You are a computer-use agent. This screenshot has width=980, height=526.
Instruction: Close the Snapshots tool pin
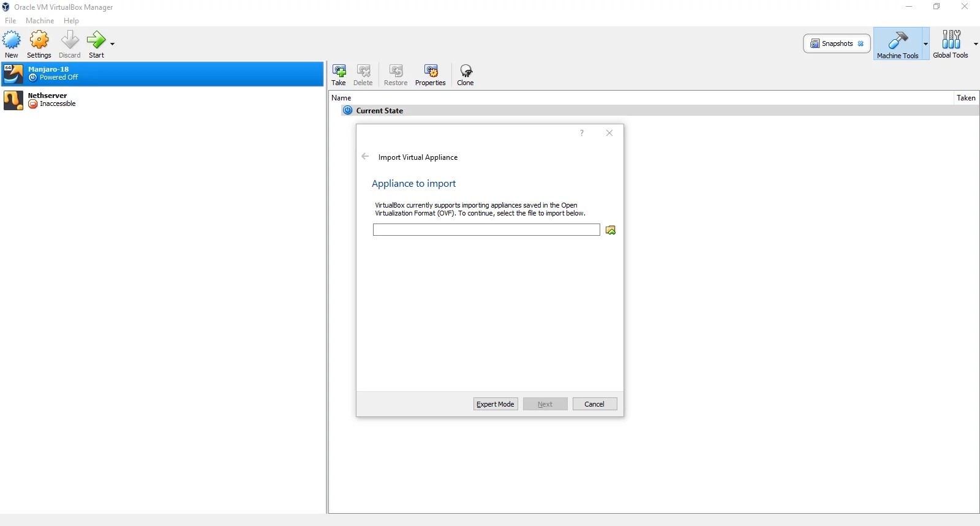pyautogui.click(x=861, y=43)
